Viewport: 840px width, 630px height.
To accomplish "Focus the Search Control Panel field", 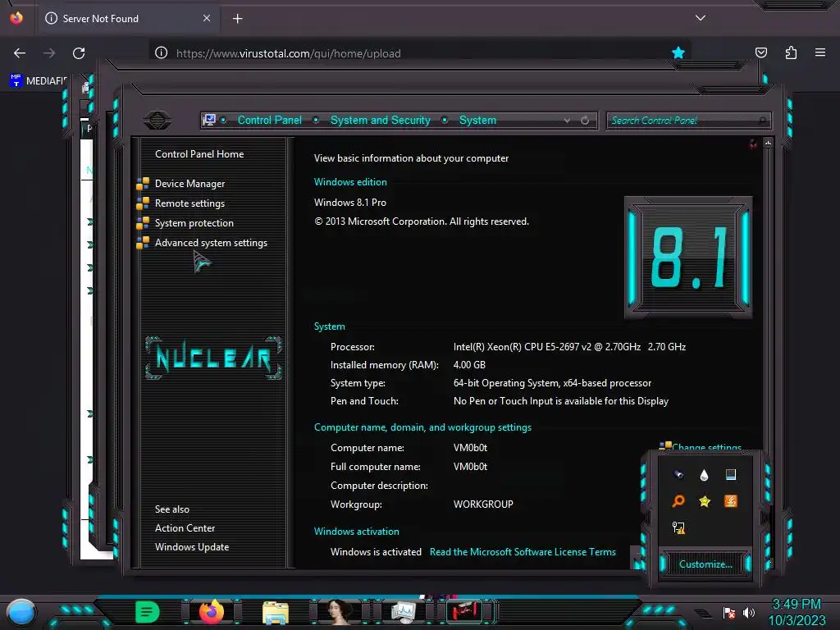I will [688, 121].
